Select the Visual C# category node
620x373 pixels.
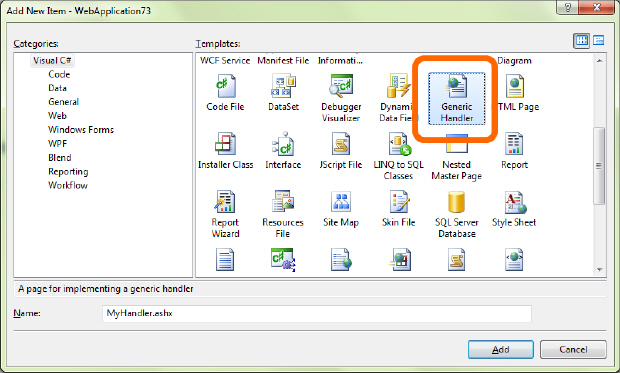pos(52,61)
